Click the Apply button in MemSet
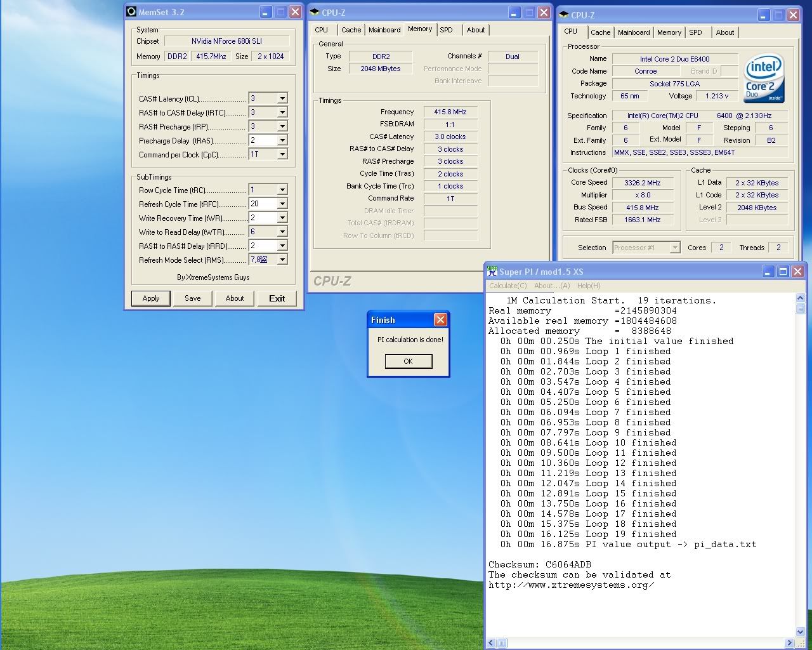The image size is (812, 650). [151, 298]
